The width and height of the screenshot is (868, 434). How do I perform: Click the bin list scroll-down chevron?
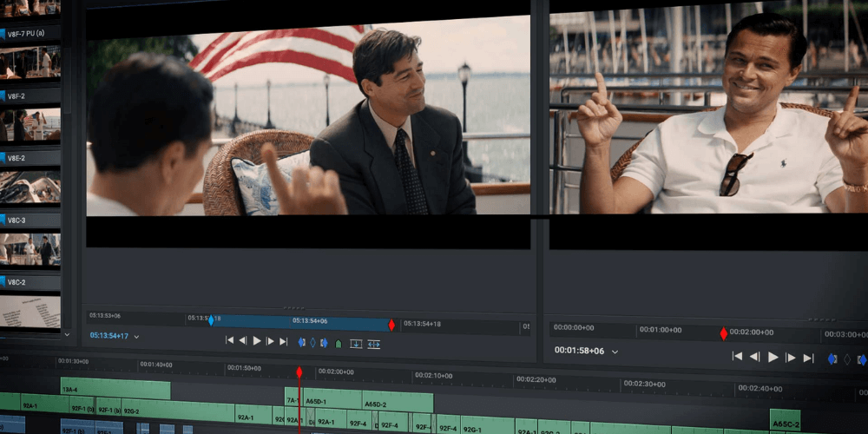click(x=67, y=334)
